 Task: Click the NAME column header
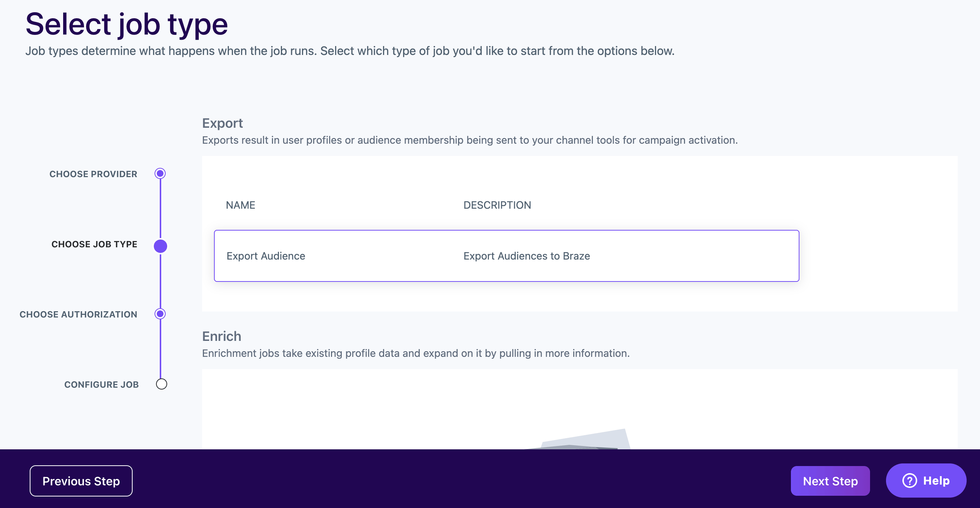(x=240, y=205)
